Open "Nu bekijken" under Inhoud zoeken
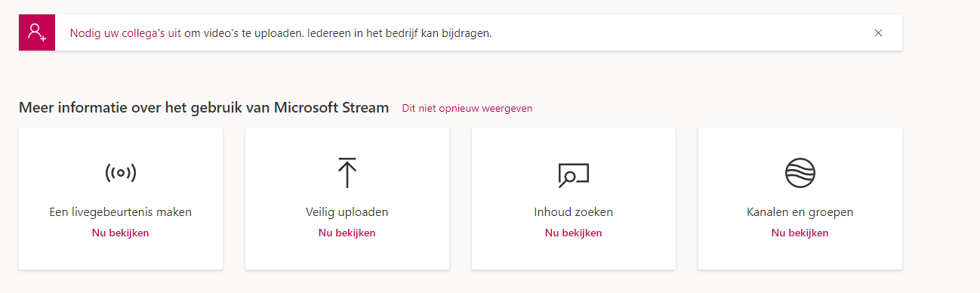This screenshot has height=293, width=980. (574, 233)
